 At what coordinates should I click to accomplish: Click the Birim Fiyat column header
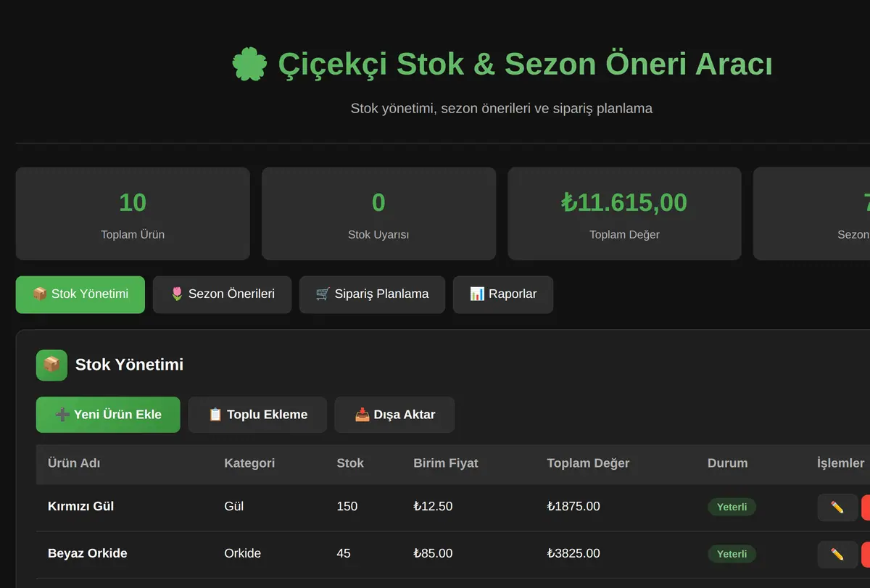(x=446, y=463)
